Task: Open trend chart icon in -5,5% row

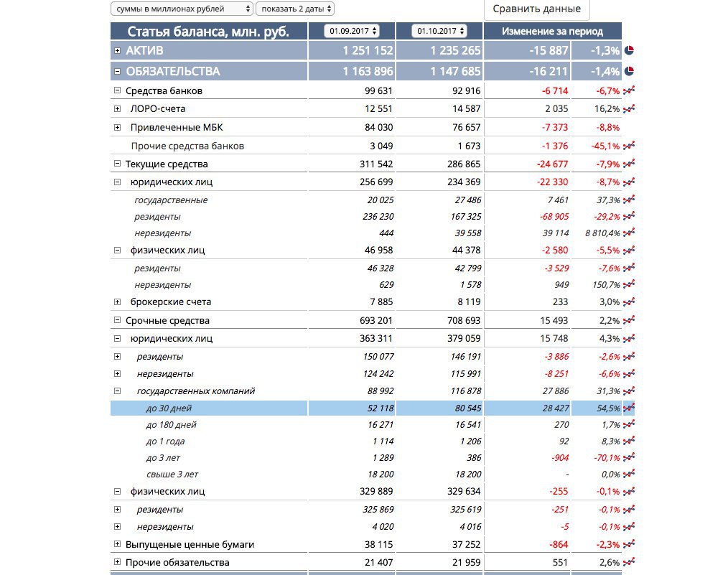Action: click(629, 250)
